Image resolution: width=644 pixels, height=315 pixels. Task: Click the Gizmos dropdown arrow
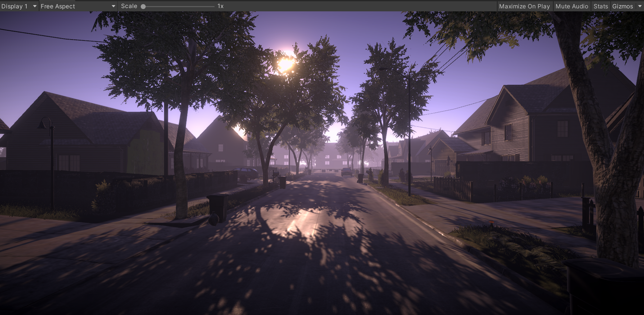click(640, 6)
